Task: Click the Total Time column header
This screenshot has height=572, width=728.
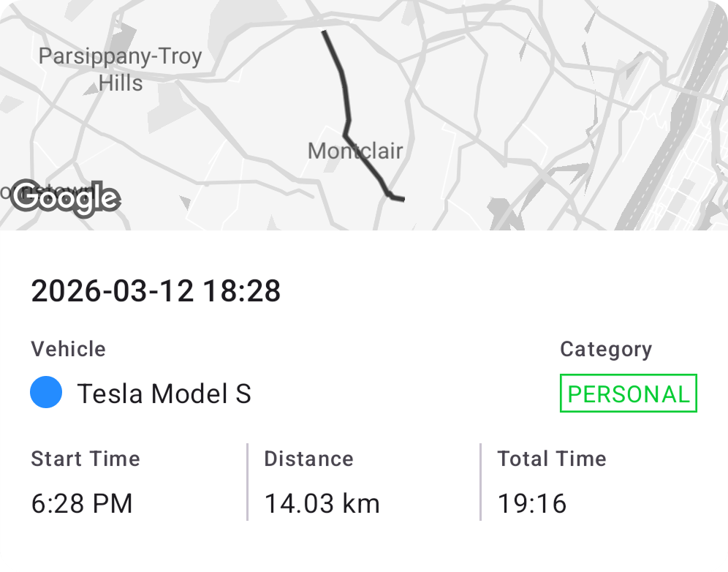Action: (x=552, y=459)
